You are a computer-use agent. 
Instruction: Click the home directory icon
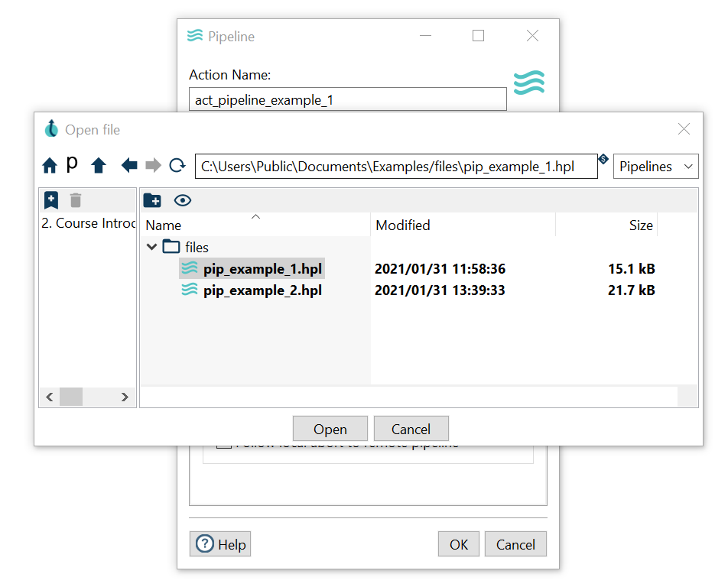pos(50,165)
